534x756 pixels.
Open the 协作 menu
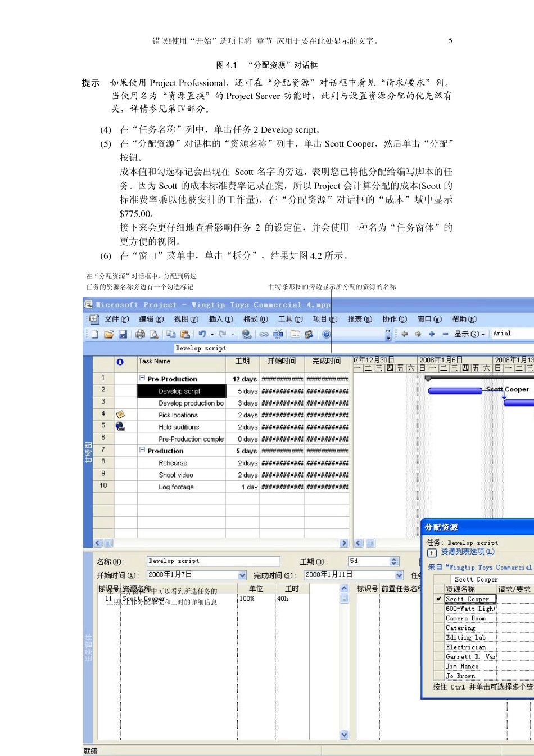tap(395, 319)
